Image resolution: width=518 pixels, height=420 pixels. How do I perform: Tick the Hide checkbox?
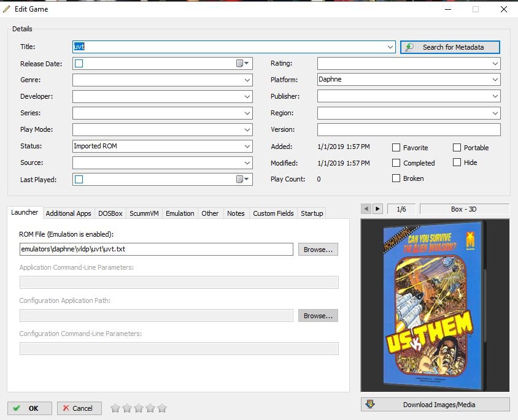tap(457, 162)
